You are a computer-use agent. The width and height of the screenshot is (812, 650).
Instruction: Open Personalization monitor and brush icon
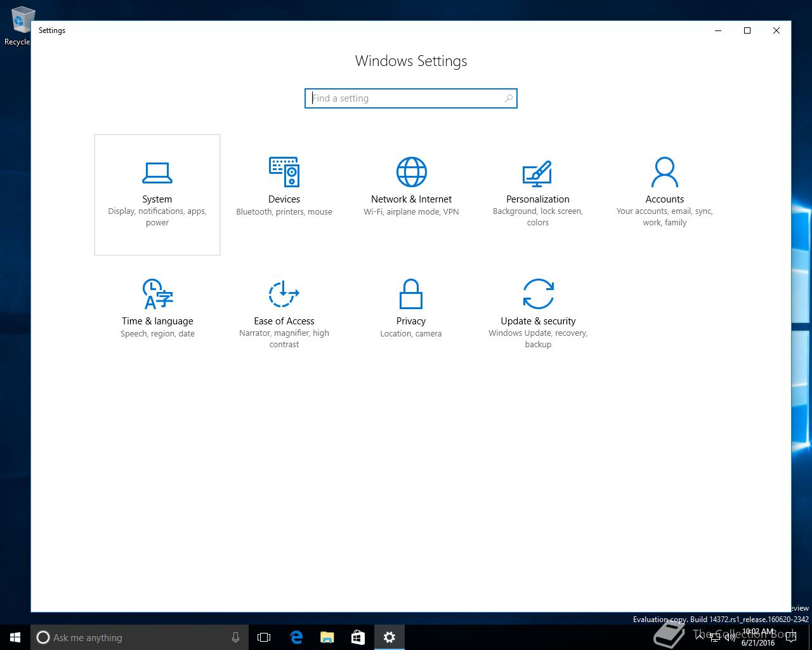(x=537, y=173)
